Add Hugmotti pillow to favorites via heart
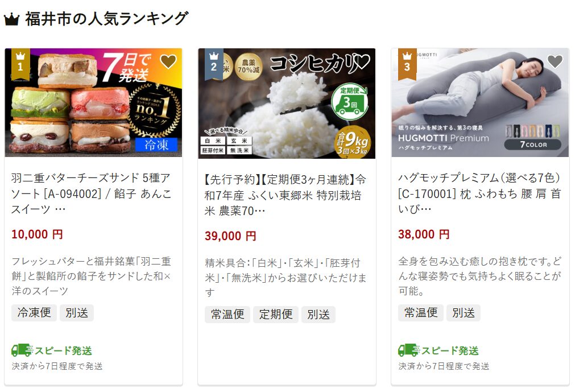Image resolution: width=575 pixels, height=392 pixels. pyautogui.click(x=555, y=61)
